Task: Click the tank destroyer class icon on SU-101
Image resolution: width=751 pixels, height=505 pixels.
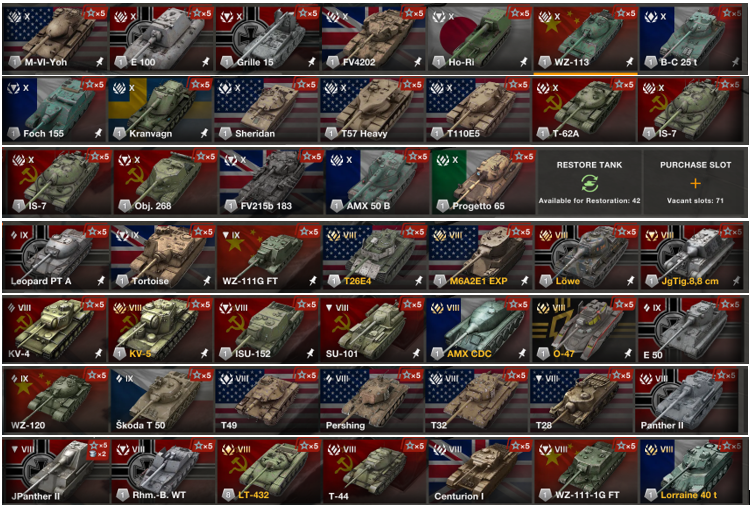Action: click(330, 307)
